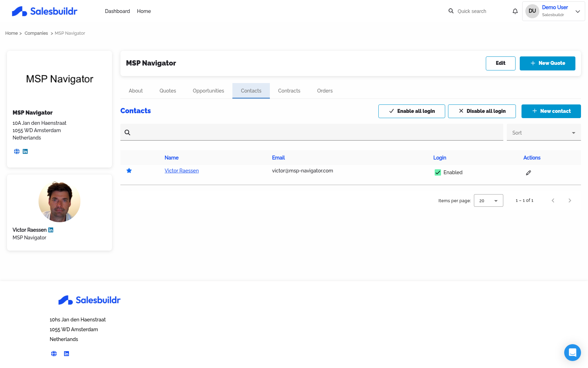Sort by the Name column header
Image resolution: width=588 pixels, height=368 pixels.
click(171, 158)
